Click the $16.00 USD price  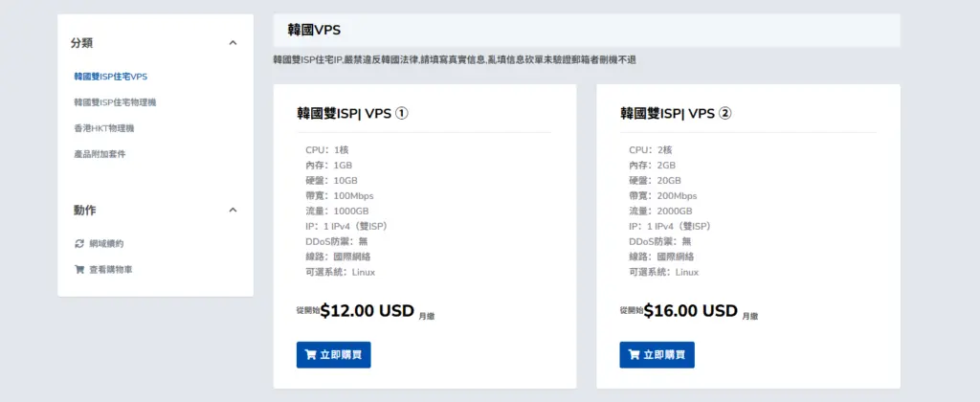pos(690,311)
